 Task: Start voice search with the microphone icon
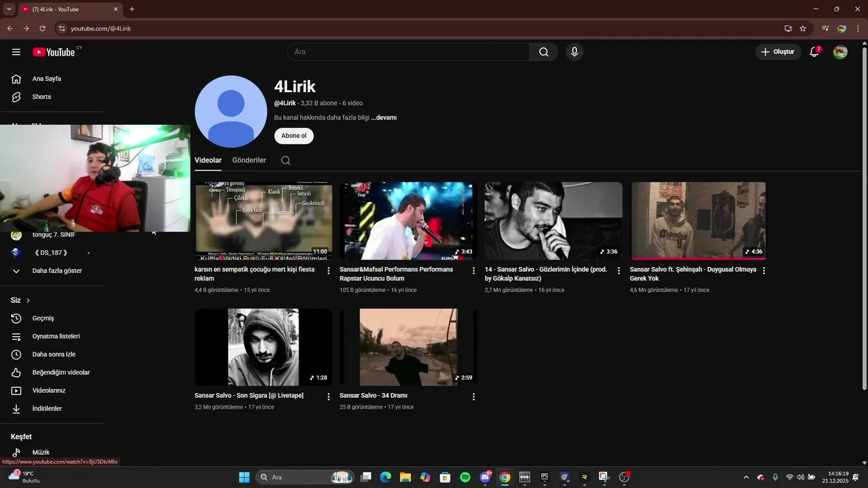574,52
